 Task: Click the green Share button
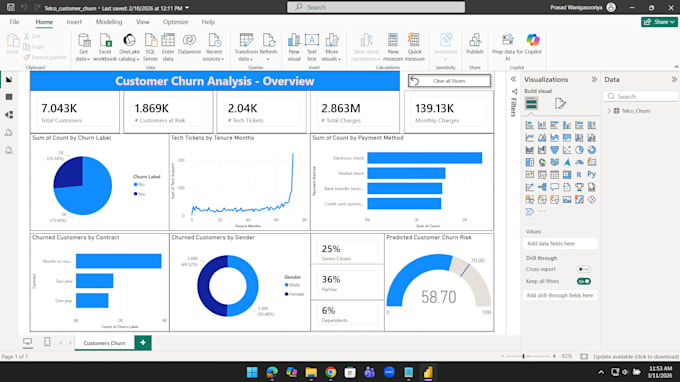(659, 22)
